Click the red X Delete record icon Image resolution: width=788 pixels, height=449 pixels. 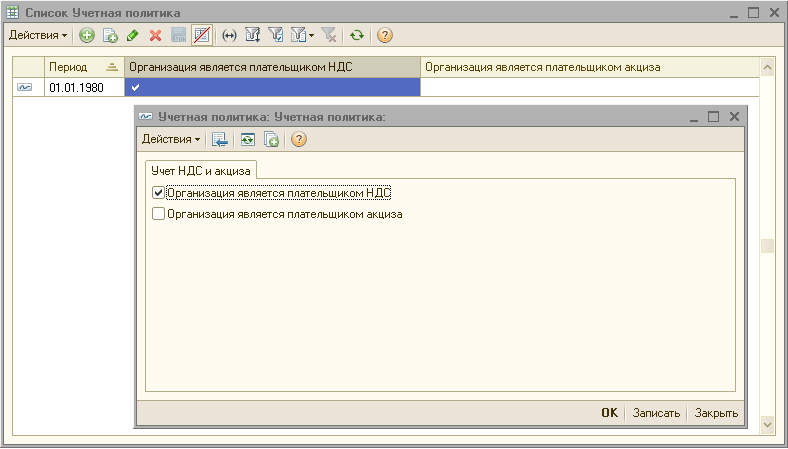pyautogui.click(x=155, y=36)
